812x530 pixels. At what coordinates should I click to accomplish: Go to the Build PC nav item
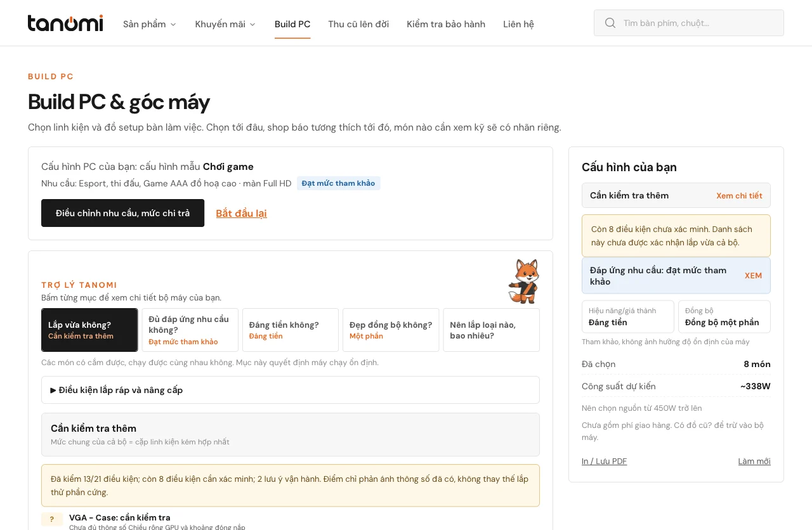pos(292,24)
